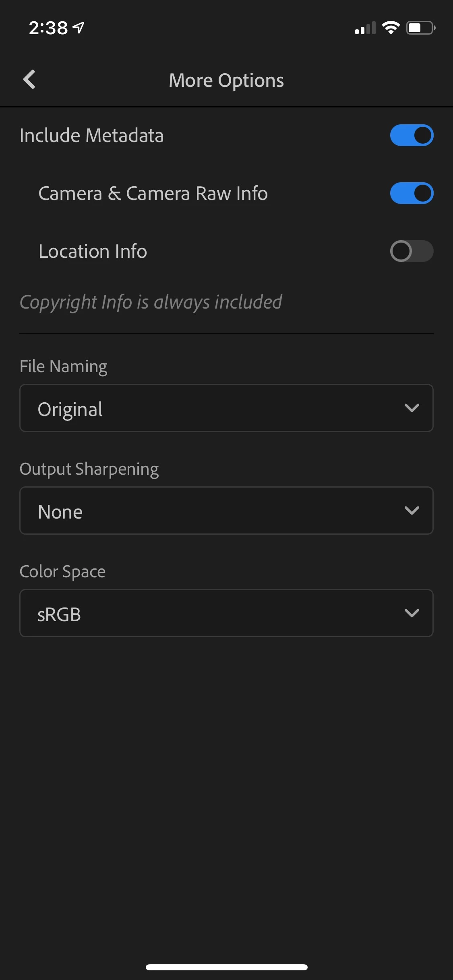Turn off the Include Metadata toggle
This screenshot has width=453, height=980.
click(412, 135)
